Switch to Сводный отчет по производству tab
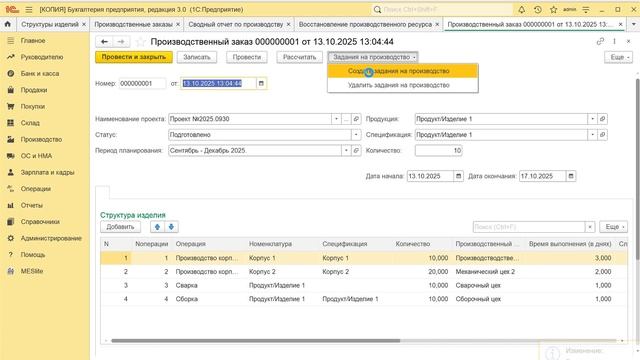Screen dimensions: 640x360 click(236, 24)
